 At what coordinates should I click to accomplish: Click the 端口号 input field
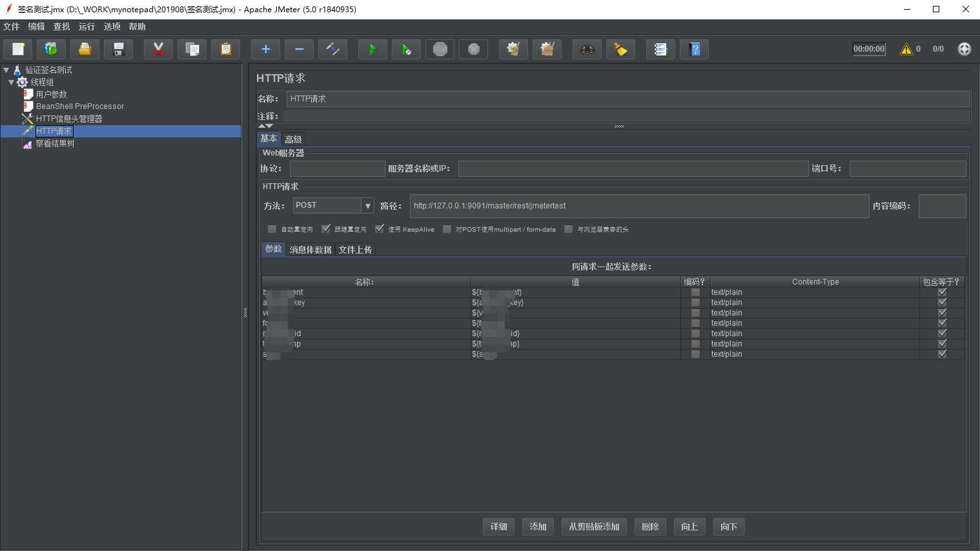(908, 168)
